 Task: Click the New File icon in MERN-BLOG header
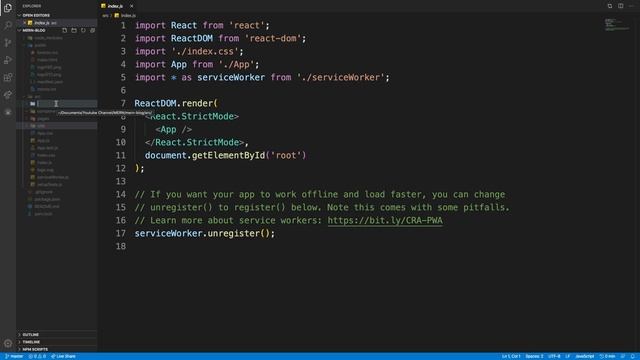pyautogui.click(x=64, y=30)
